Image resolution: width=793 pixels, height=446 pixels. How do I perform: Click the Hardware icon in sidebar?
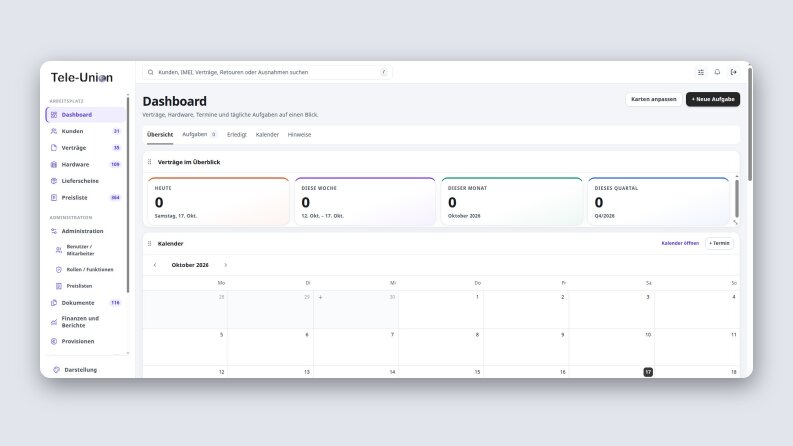click(54, 164)
